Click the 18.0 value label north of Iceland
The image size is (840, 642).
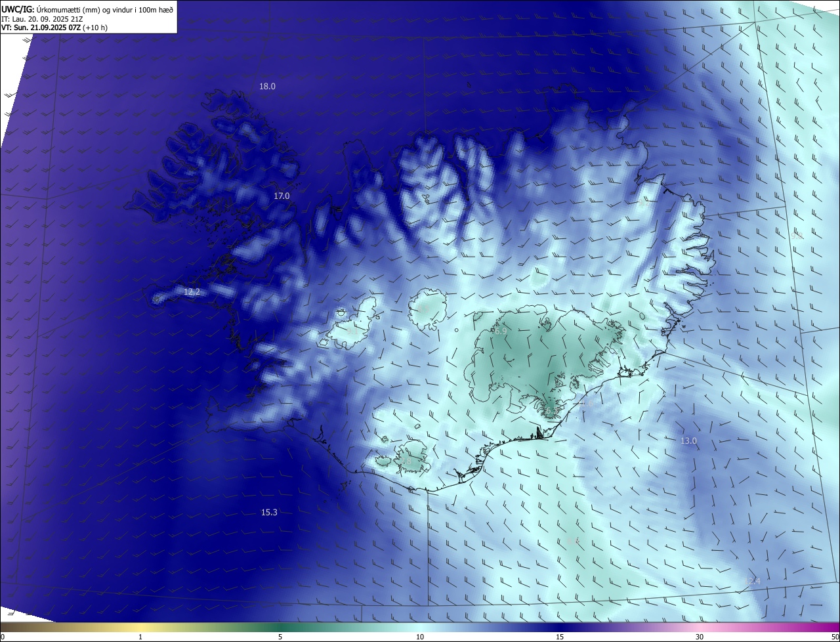click(x=267, y=86)
